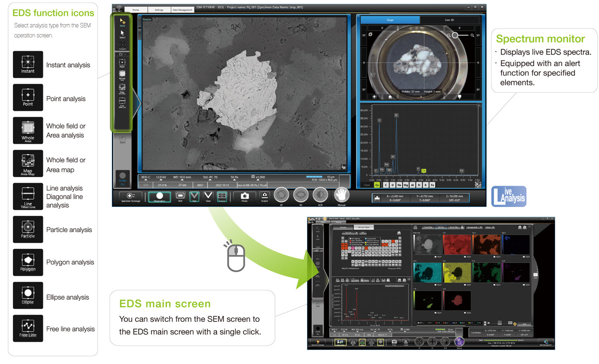599x364 pixels.
Task: Click the Clear button under the spectrum
Action: [367, 185]
